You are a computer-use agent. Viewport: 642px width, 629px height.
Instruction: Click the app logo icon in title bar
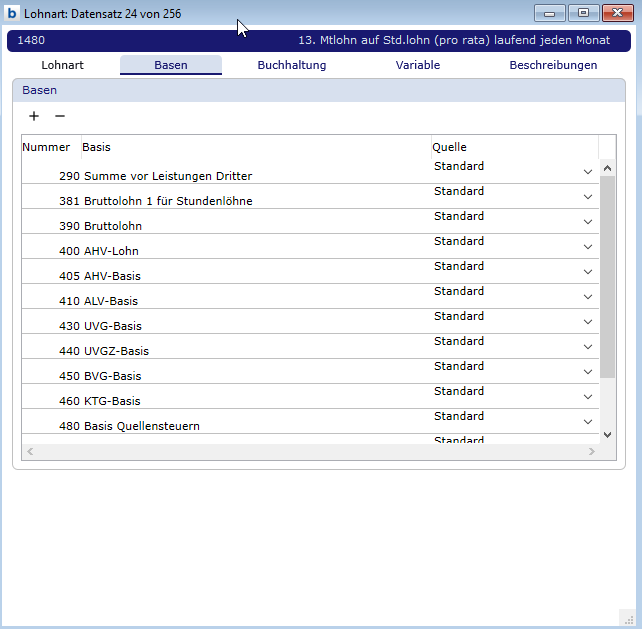pyautogui.click(x=12, y=13)
